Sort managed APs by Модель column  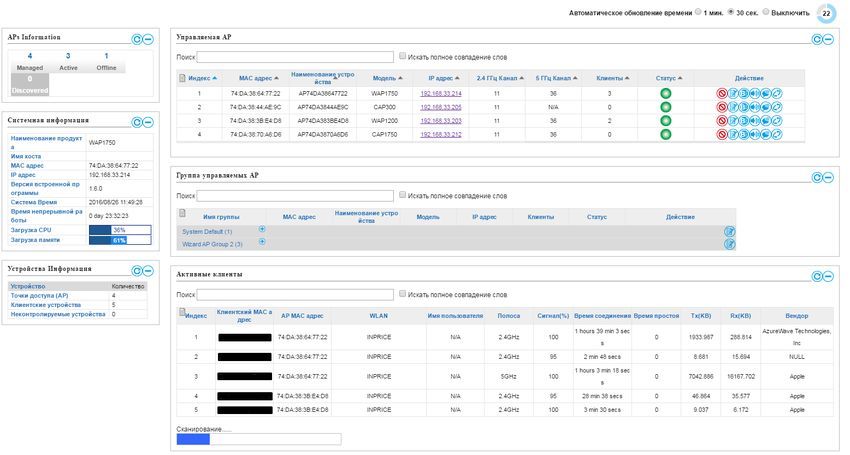pos(388,78)
